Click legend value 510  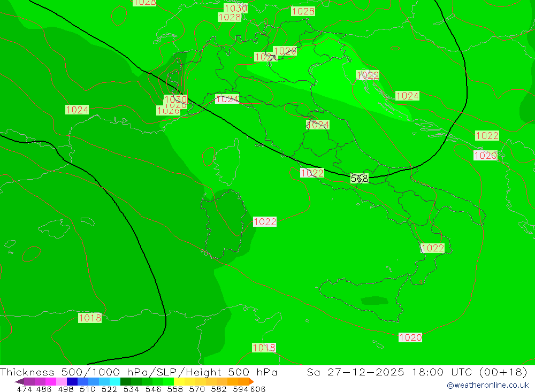[87, 389]
